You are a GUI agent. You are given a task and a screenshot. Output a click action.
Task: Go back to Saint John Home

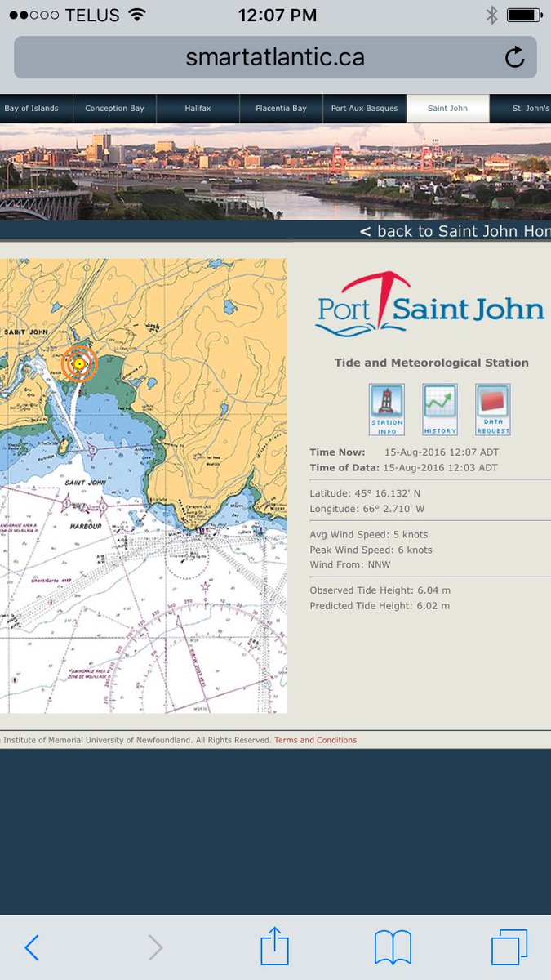(455, 231)
